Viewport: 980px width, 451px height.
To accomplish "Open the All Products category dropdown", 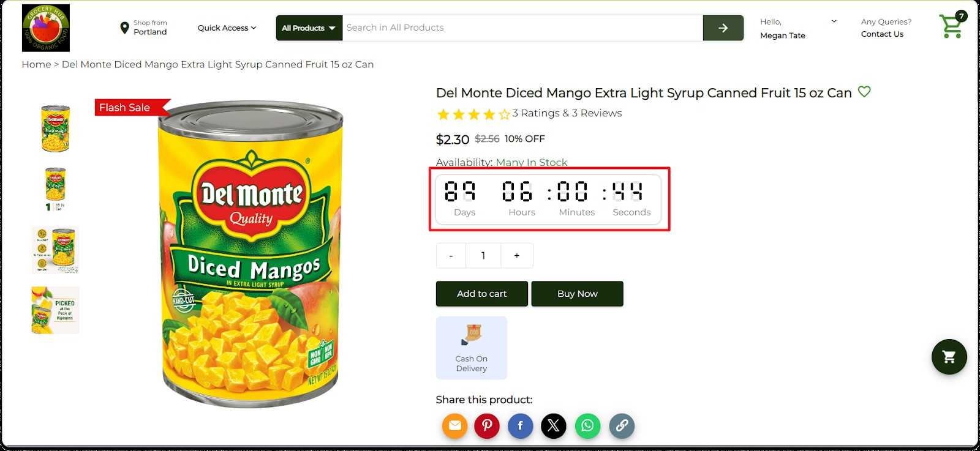I will (309, 28).
